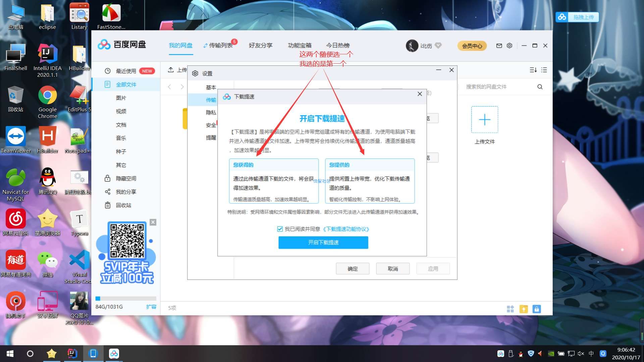Image resolution: width=644 pixels, height=362 pixels.
Task: Click 开启下载提速 blue button
Action: 323,242
